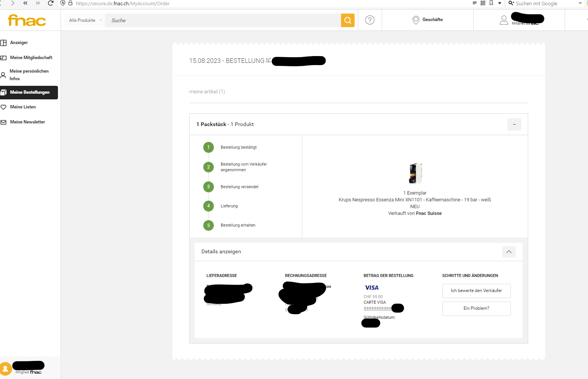Click the SCHRITTE UND ÄNDERUNGEN heading

click(x=470, y=275)
